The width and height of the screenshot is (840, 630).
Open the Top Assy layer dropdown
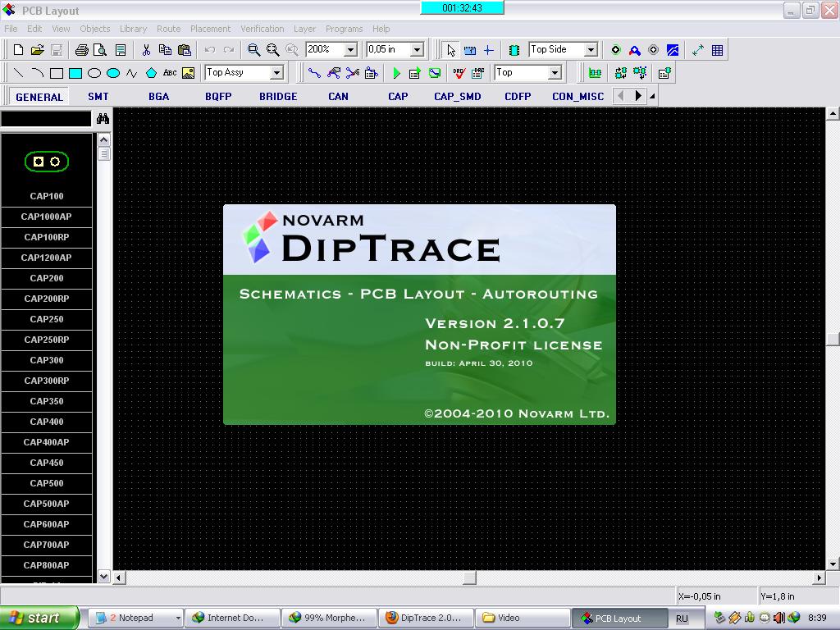click(277, 73)
